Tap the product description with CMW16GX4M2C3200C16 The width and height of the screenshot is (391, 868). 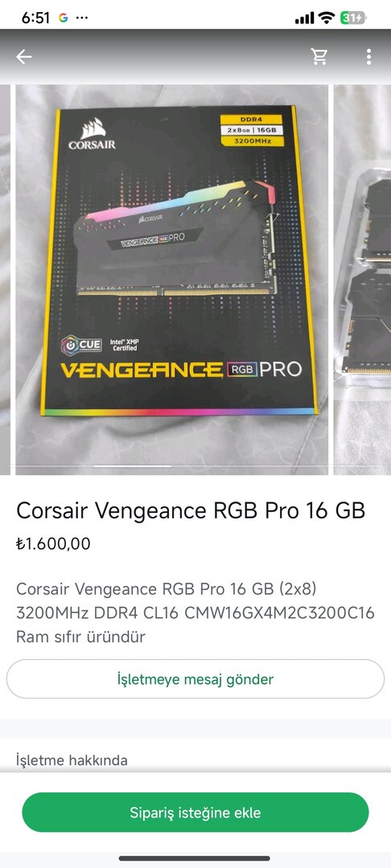[x=195, y=612]
